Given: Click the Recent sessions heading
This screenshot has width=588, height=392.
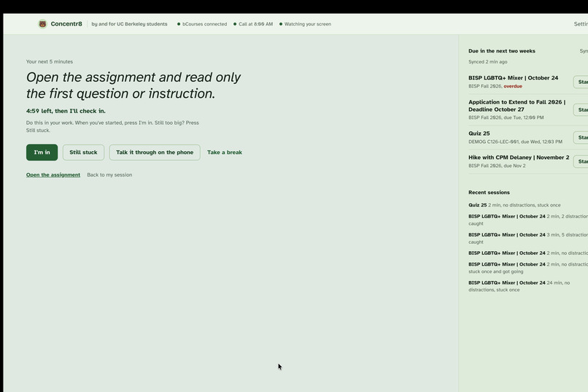Looking at the screenshot, I should pos(489,193).
